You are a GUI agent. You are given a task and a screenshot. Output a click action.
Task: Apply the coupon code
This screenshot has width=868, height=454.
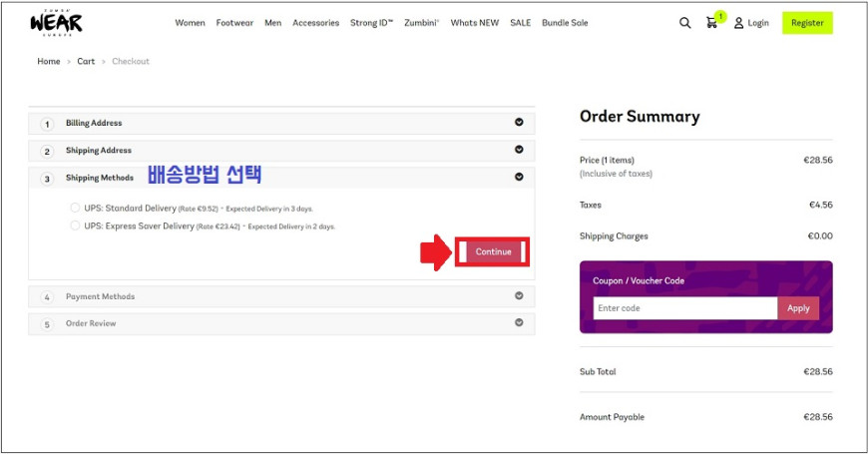pos(798,308)
